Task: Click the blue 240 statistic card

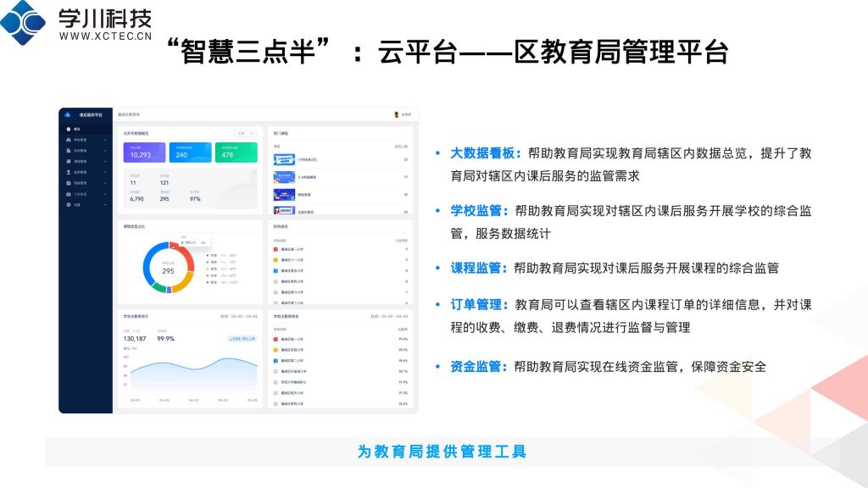Action: pos(190,152)
